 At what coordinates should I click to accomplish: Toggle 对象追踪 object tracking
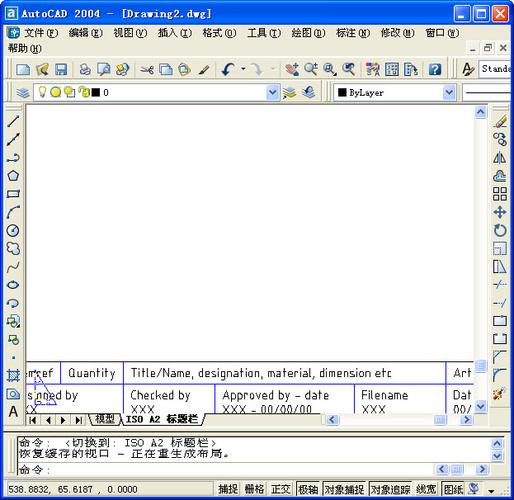(390, 489)
